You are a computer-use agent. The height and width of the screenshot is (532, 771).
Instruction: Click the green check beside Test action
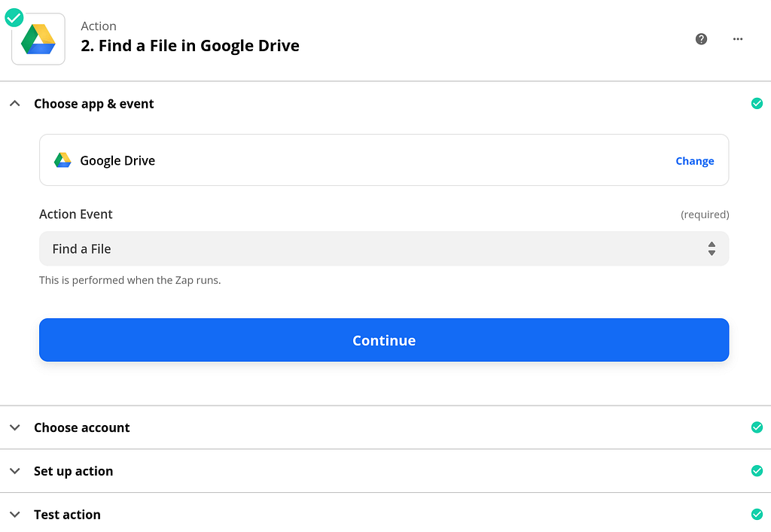point(757,514)
